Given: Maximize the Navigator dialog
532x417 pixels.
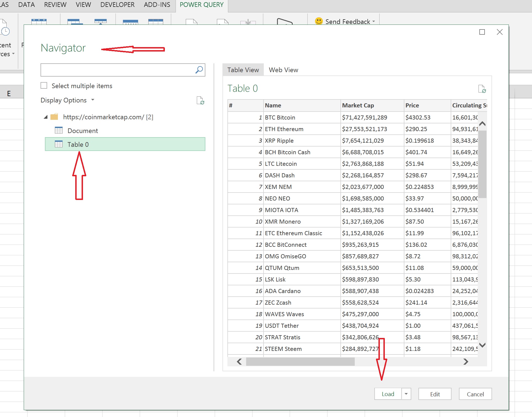Looking at the screenshot, I should pos(482,32).
